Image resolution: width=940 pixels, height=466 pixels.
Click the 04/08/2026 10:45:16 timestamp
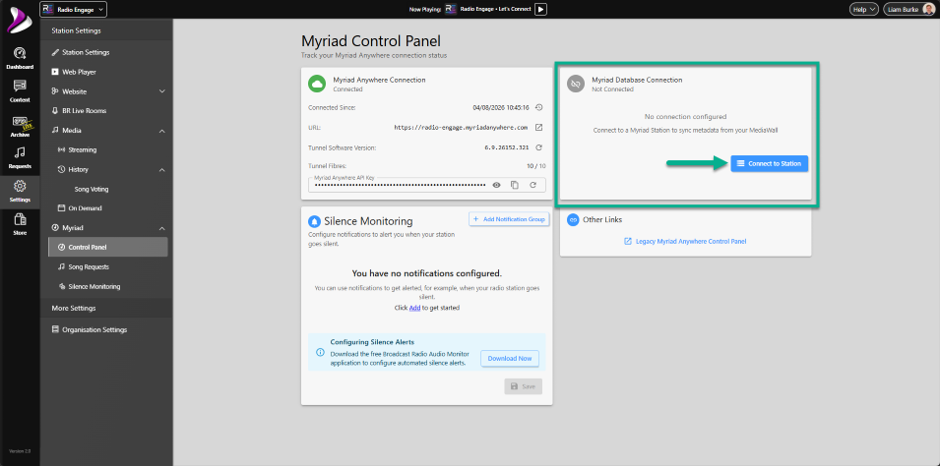pyautogui.click(x=501, y=108)
